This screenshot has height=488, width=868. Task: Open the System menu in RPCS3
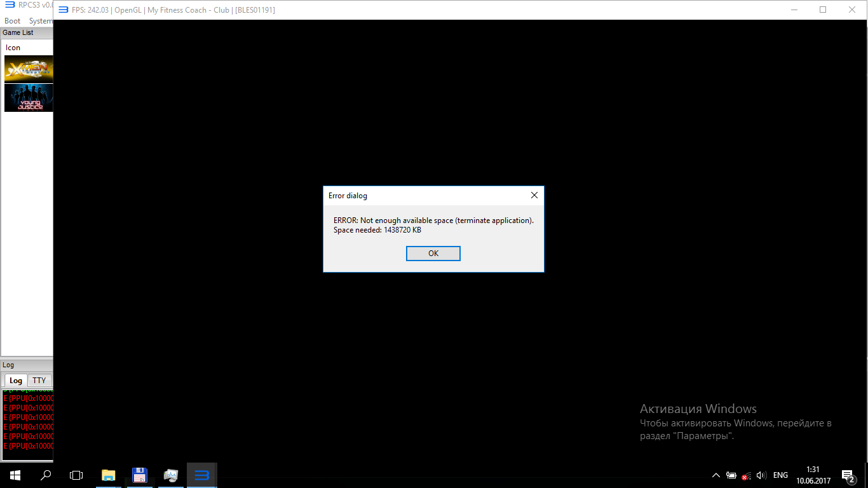pyautogui.click(x=41, y=21)
